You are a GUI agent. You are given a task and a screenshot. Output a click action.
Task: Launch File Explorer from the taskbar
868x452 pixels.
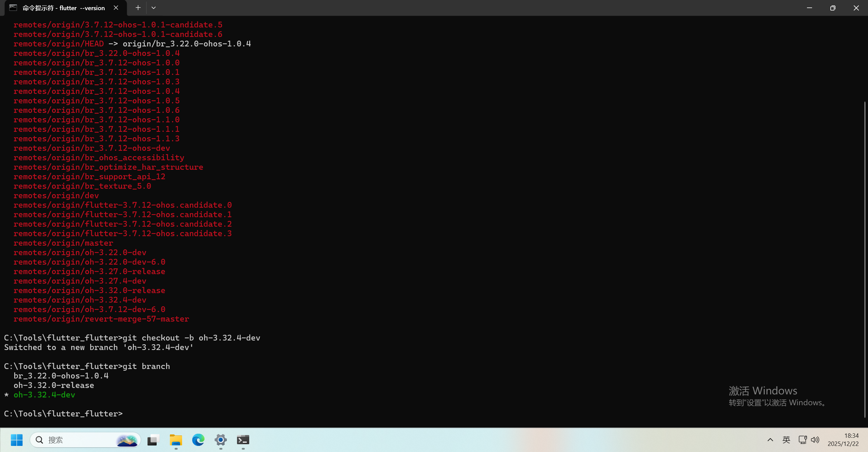click(176, 440)
